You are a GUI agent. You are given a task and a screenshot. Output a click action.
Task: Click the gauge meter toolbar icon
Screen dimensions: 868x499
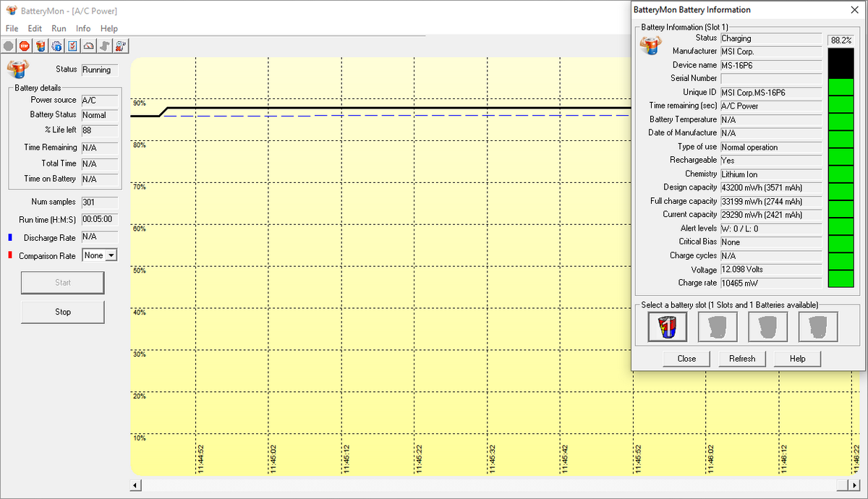point(88,46)
